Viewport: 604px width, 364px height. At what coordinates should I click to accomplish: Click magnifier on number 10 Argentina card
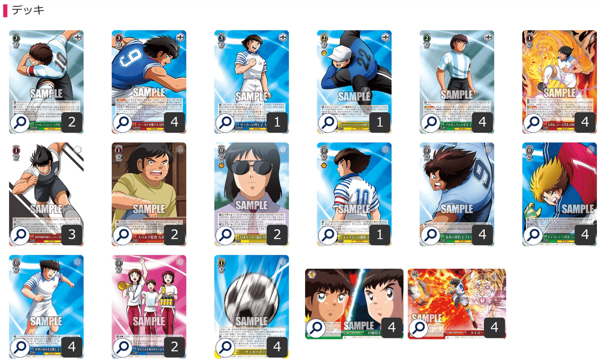pyautogui.click(x=20, y=122)
